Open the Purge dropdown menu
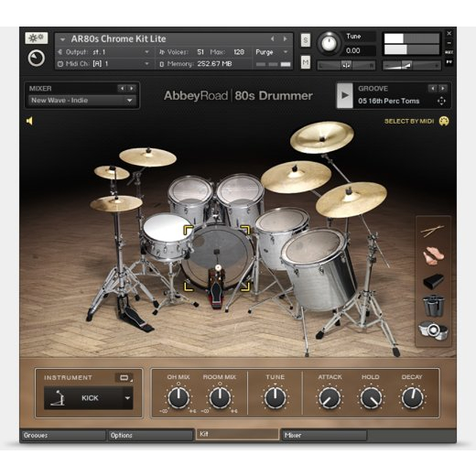Screen dimensions: 476x476 pyautogui.click(x=272, y=52)
